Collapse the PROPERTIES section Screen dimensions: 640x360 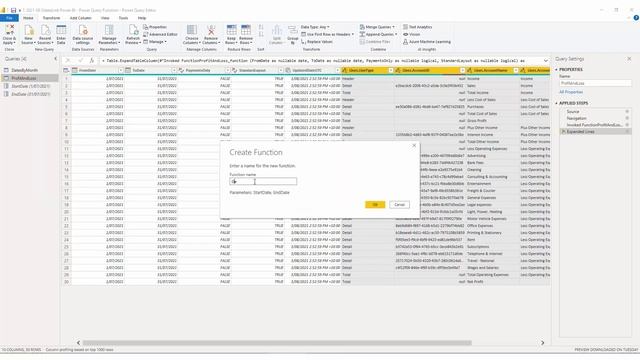pos(556,70)
